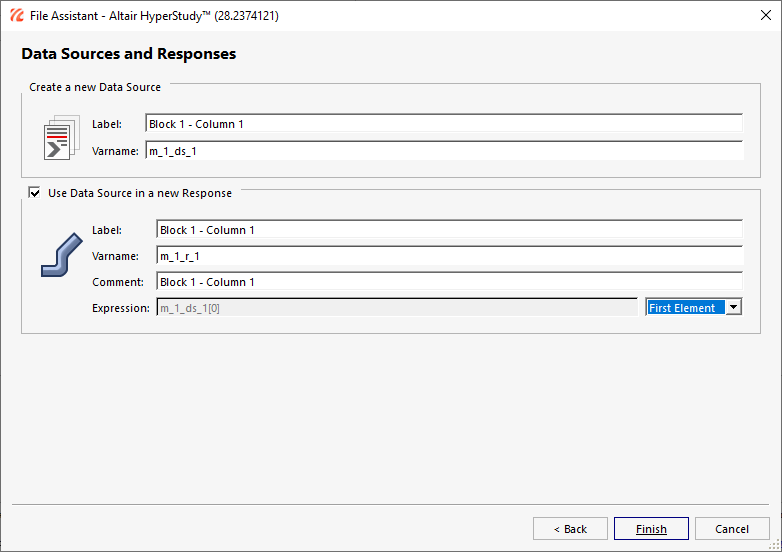Viewport: 782px width, 552px height.
Task: Open the First Element dropdown arrow
Action: pyautogui.click(x=733, y=307)
